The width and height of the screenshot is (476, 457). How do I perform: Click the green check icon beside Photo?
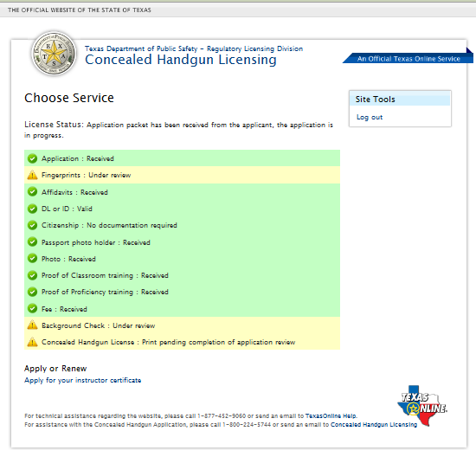(x=32, y=259)
